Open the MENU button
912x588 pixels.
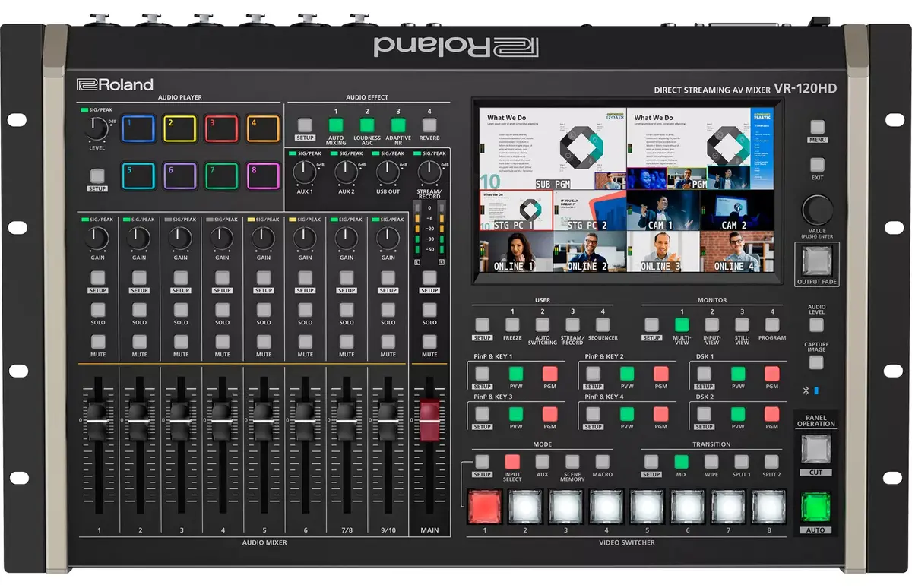(817, 128)
